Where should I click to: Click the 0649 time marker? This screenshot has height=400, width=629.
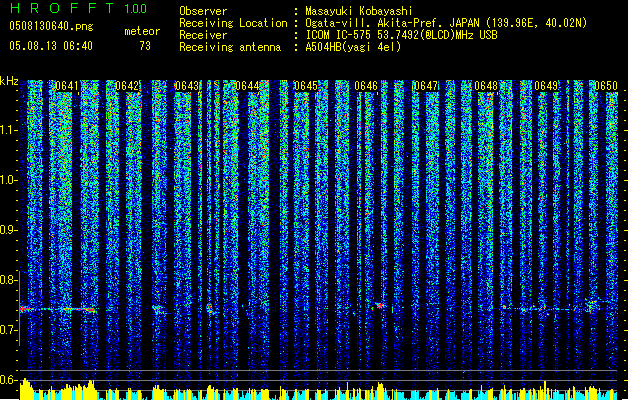(x=546, y=86)
